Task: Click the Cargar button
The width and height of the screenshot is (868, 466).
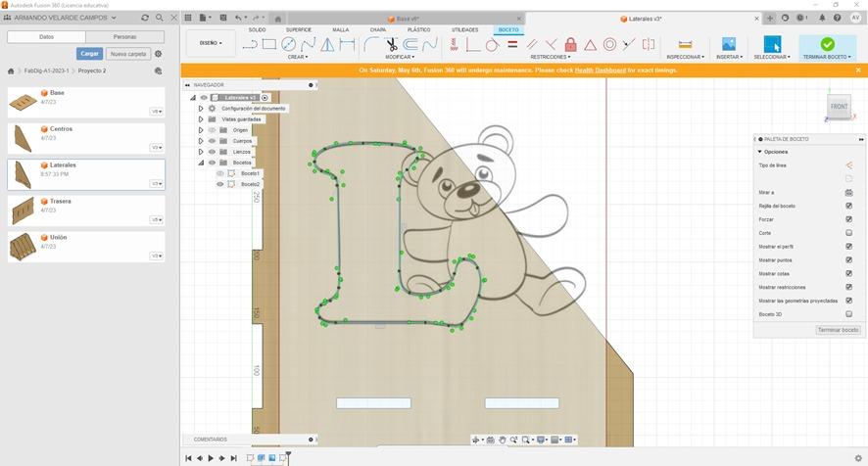Action: (90, 54)
